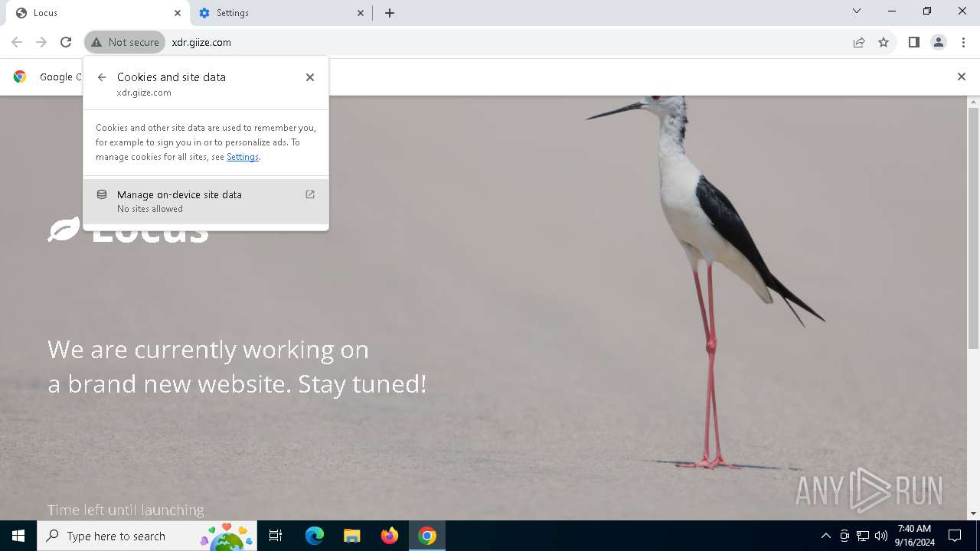This screenshot has width=980, height=551.
Task: Click scrollbar down arrow
Action: tap(974, 514)
